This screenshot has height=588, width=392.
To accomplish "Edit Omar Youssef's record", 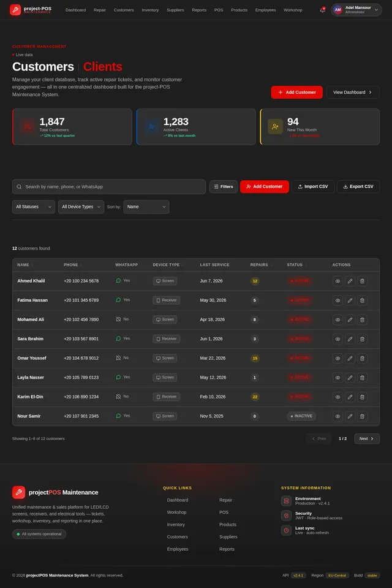I will pyautogui.click(x=350, y=359).
